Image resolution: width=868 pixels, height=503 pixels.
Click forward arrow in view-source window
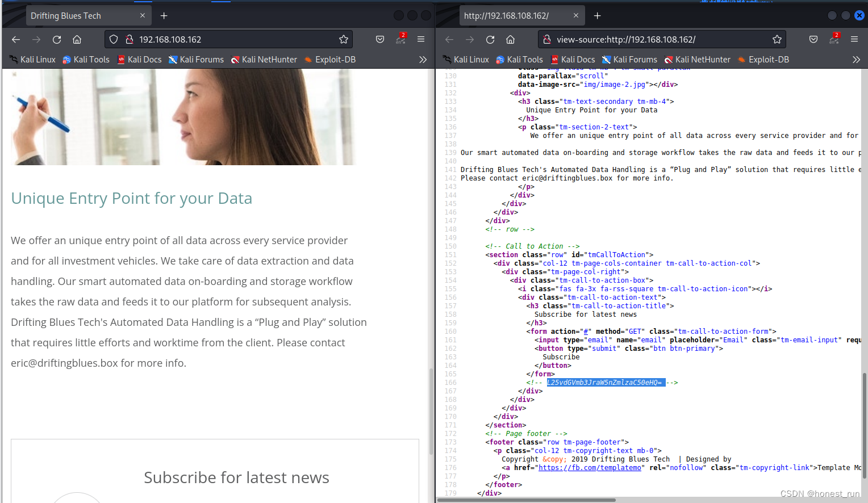[x=470, y=39]
